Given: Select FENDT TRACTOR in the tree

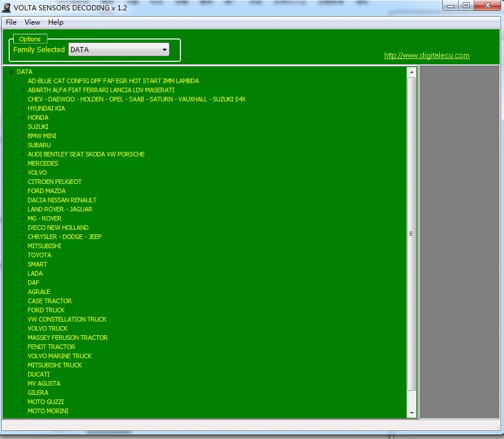Looking at the screenshot, I should coord(51,347).
